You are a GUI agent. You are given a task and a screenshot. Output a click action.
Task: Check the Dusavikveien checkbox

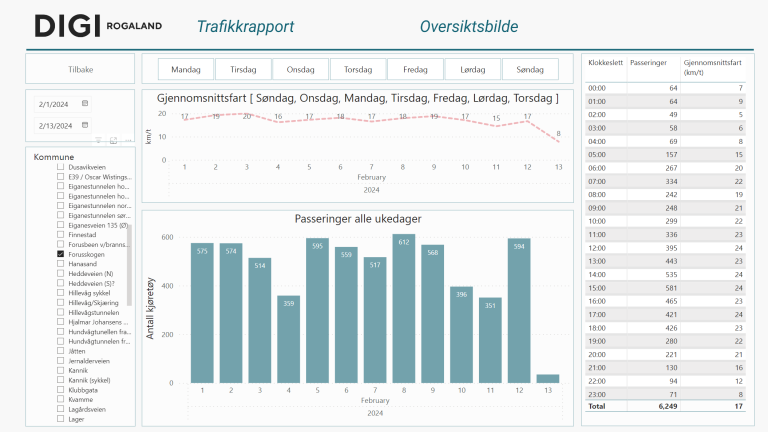[x=60, y=167]
